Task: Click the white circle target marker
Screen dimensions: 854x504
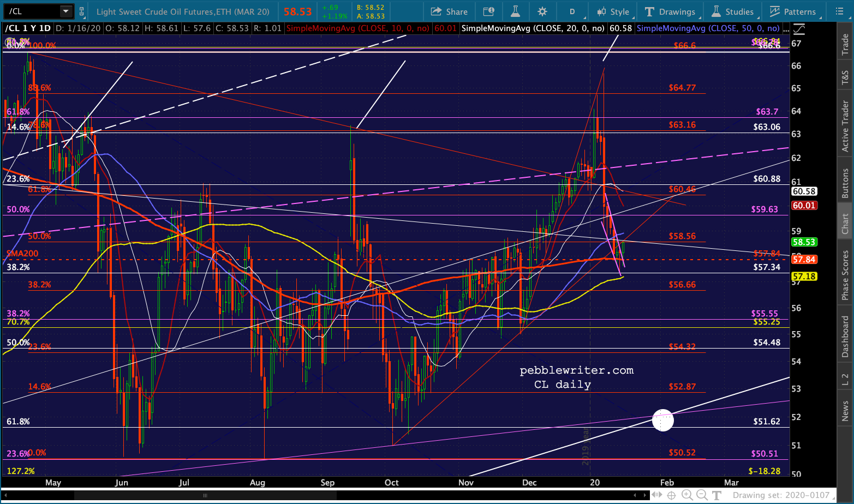Action: (x=663, y=420)
